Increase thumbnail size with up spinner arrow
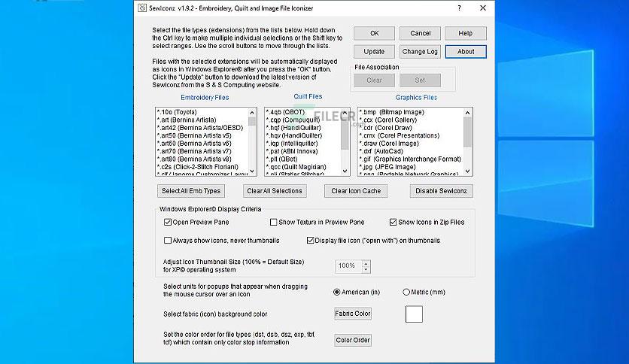The width and height of the screenshot is (629, 364). tap(366, 263)
